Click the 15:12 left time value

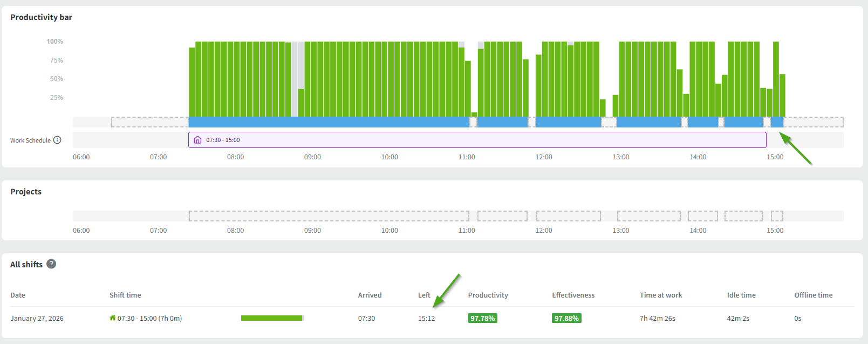[x=426, y=318]
